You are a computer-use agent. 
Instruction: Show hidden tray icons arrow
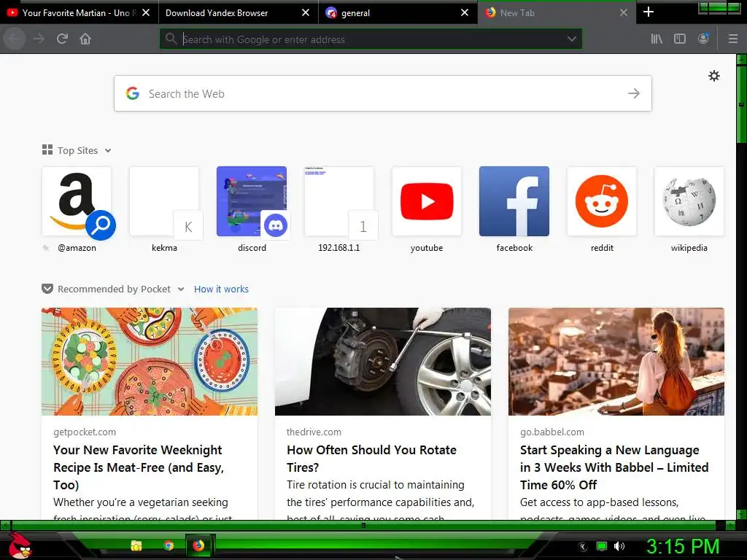click(x=583, y=547)
